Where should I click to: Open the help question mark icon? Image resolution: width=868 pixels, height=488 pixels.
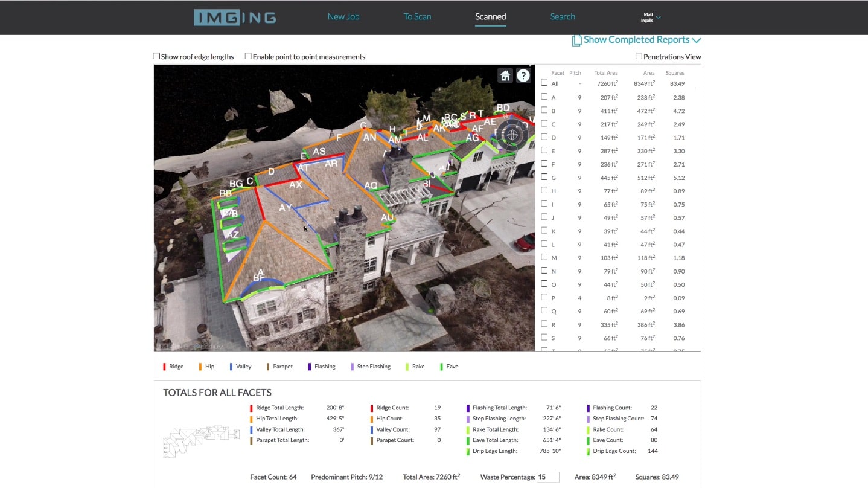click(x=523, y=75)
